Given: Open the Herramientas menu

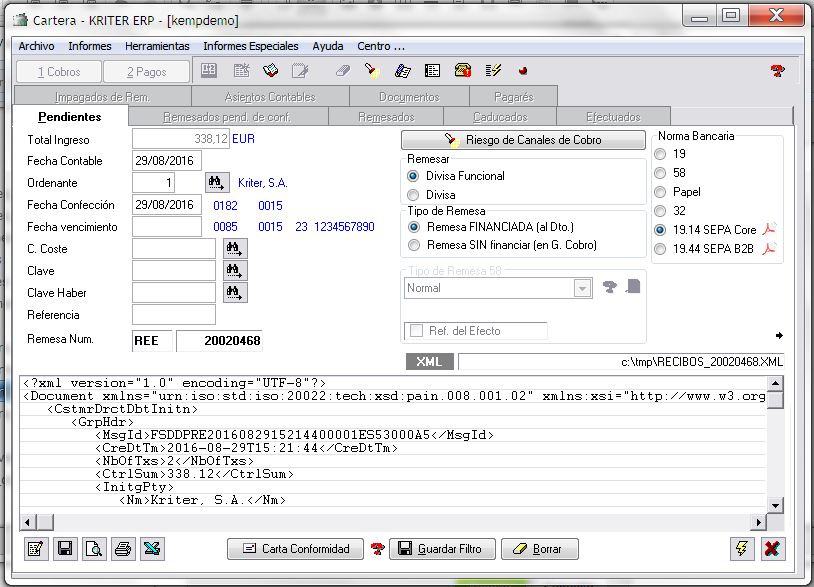Looking at the screenshot, I should click(157, 46).
